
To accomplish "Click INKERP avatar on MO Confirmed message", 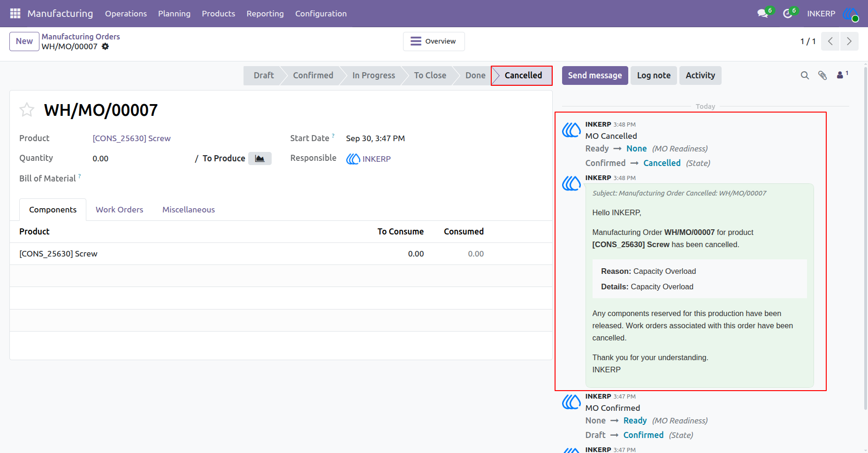I will pyautogui.click(x=571, y=402).
